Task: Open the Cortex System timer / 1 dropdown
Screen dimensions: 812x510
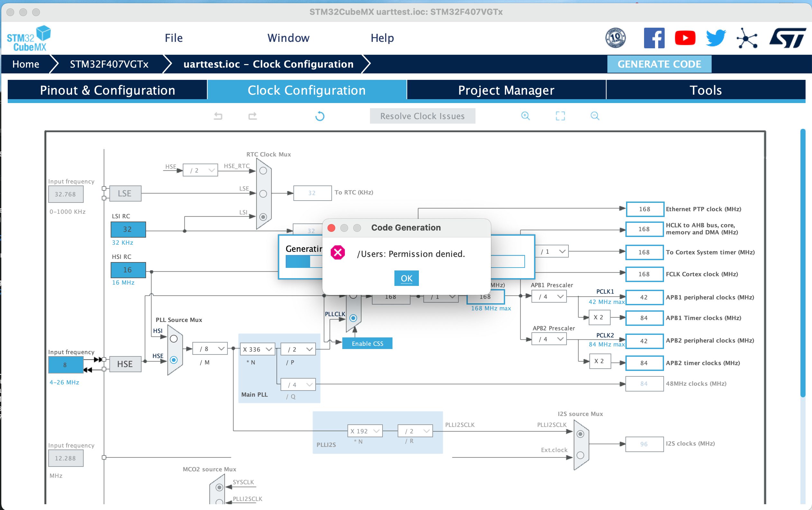Action: (551, 251)
